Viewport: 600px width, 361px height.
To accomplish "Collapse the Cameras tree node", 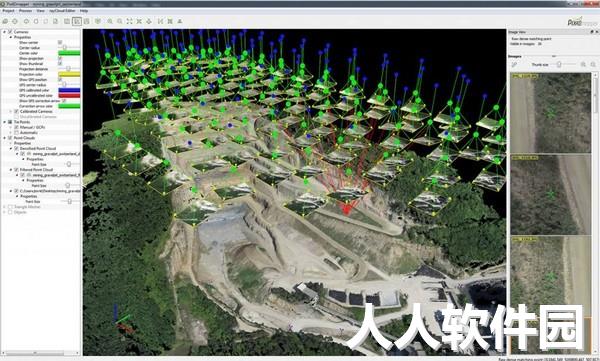I will [4, 32].
